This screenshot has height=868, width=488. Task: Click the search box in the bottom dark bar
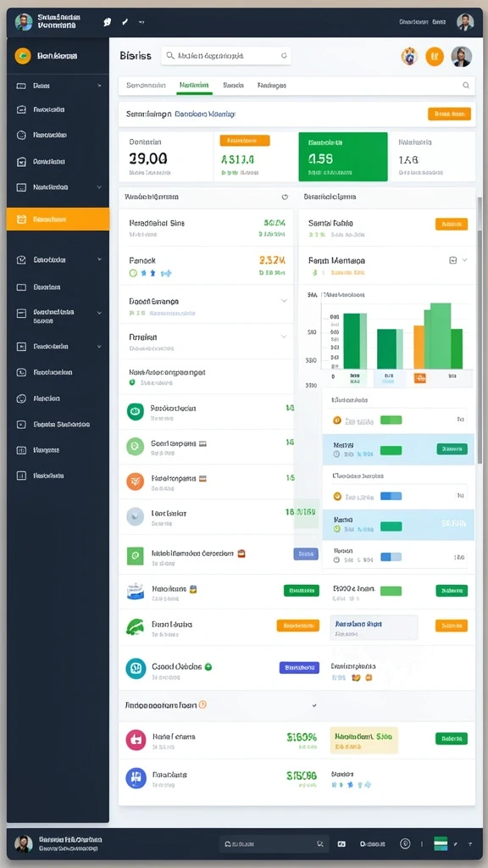pos(274,844)
